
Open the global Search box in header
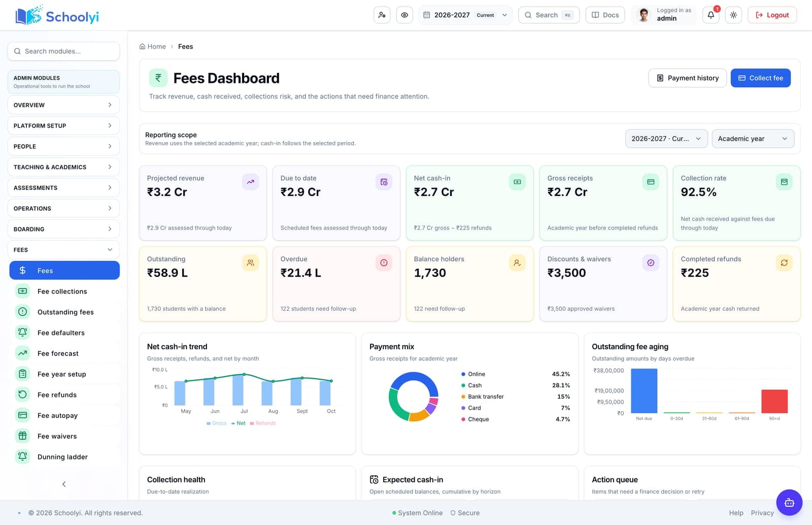(x=549, y=15)
